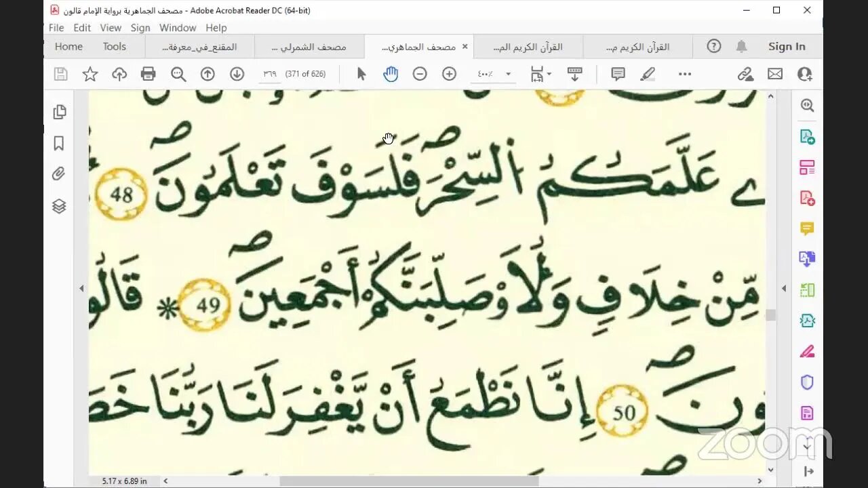Viewport: 868px width, 488px height.
Task: Open the Window menu
Action: pyautogui.click(x=178, y=28)
